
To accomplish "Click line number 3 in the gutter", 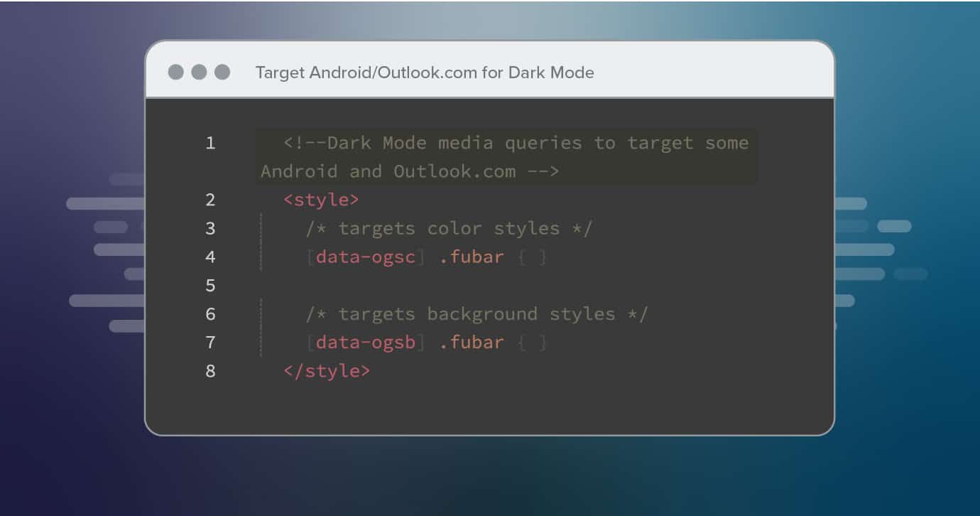I will coord(210,228).
